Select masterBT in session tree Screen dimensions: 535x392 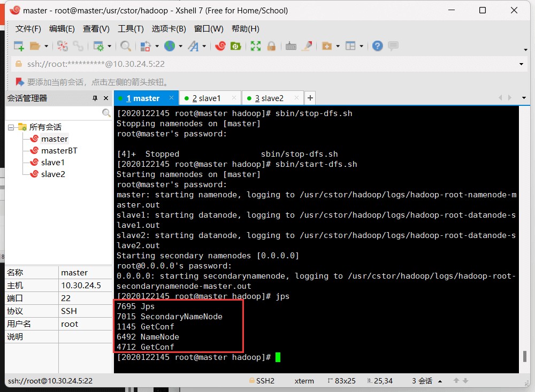click(x=59, y=151)
